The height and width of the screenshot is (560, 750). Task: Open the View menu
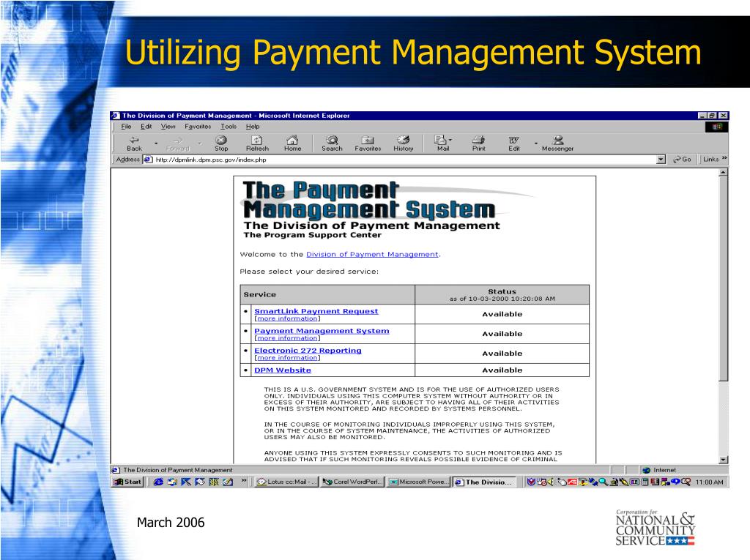tap(168, 127)
